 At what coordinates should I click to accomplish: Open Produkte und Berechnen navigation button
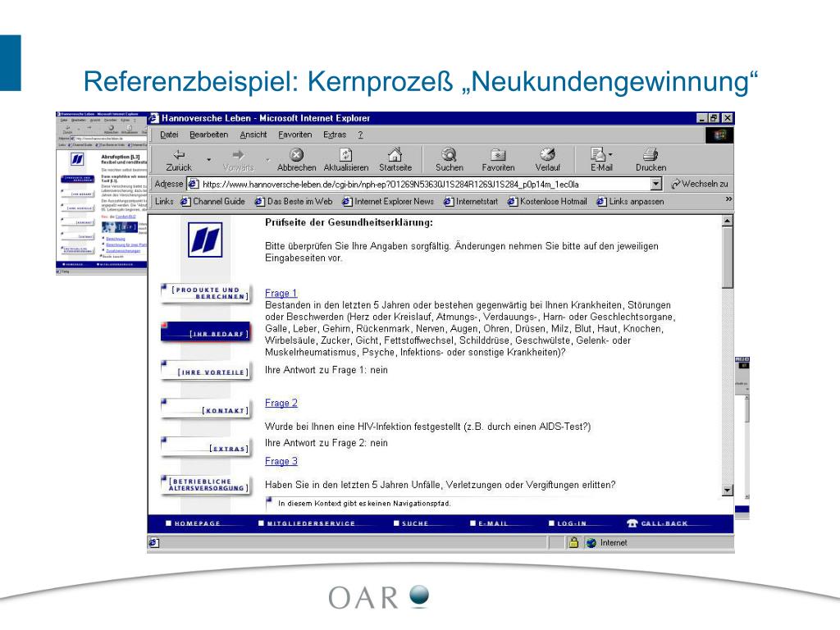pos(205,293)
